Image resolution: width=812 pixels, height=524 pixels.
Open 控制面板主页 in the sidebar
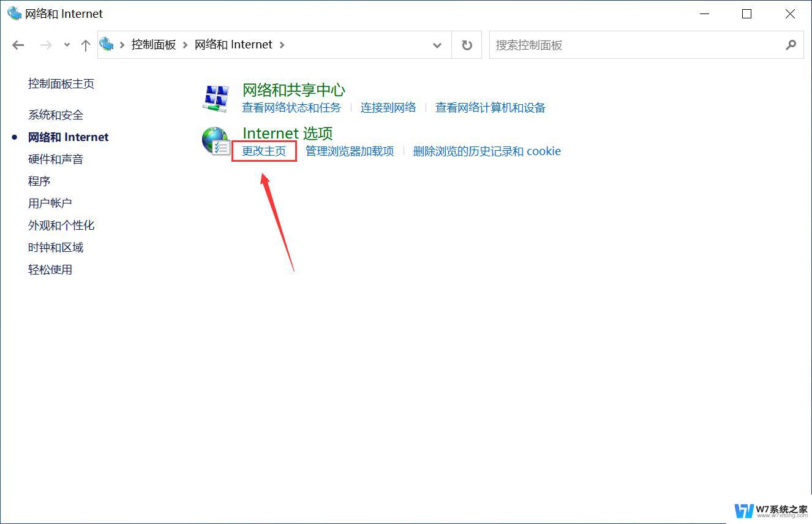click(61, 84)
